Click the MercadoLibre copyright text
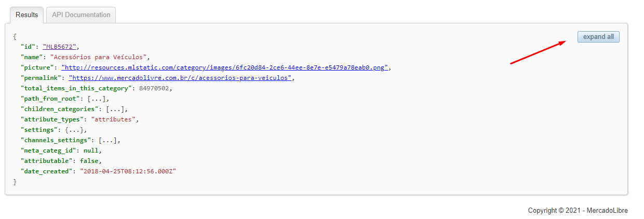The image size is (644, 219). [578, 211]
